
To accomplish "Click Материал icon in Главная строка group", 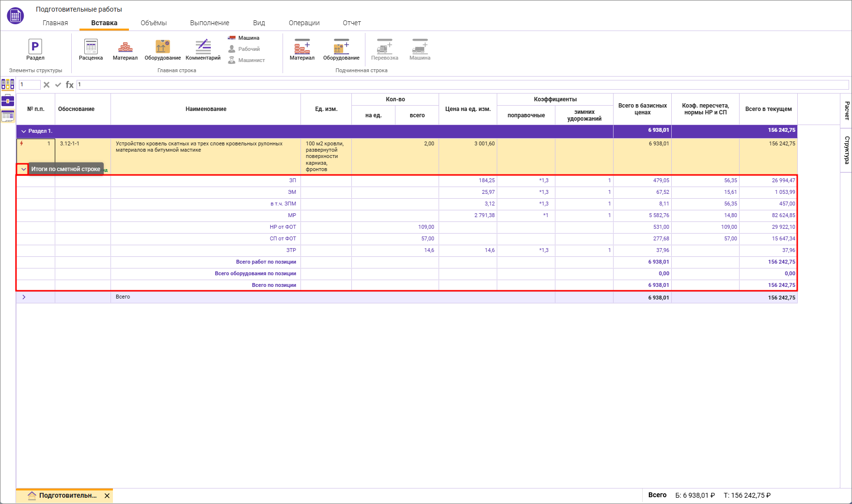I will click(x=125, y=47).
